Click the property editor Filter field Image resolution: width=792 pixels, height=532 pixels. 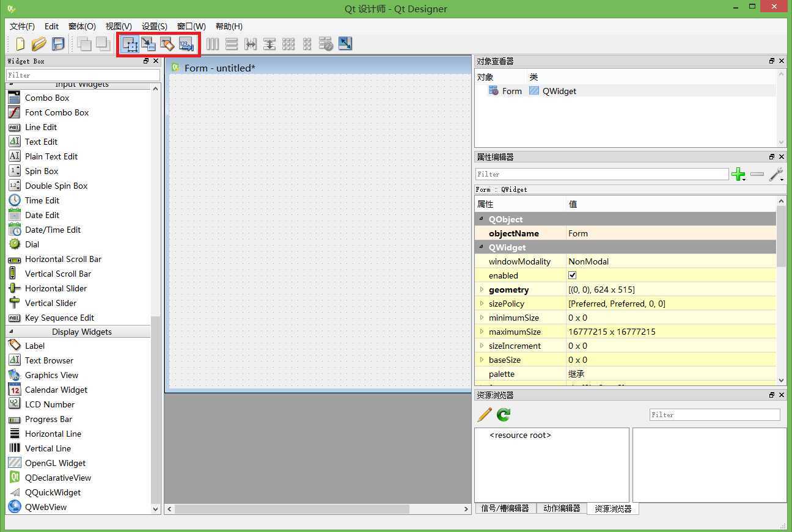pyautogui.click(x=602, y=174)
